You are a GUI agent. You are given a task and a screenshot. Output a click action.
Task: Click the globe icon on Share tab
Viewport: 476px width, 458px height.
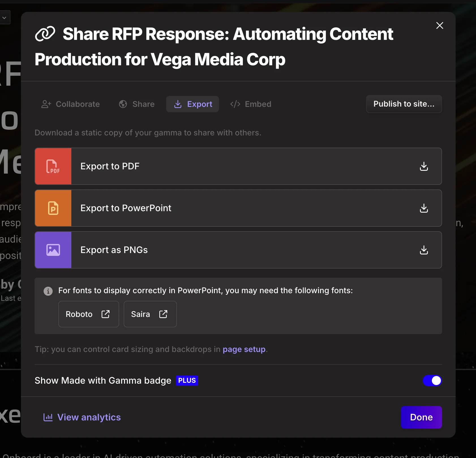[x=123, y=104]
